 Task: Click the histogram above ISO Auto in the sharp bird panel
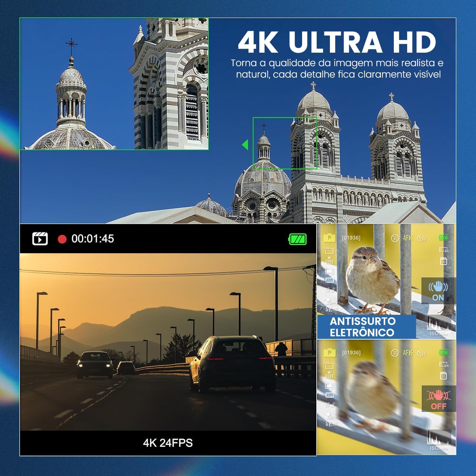click(439, 323)
